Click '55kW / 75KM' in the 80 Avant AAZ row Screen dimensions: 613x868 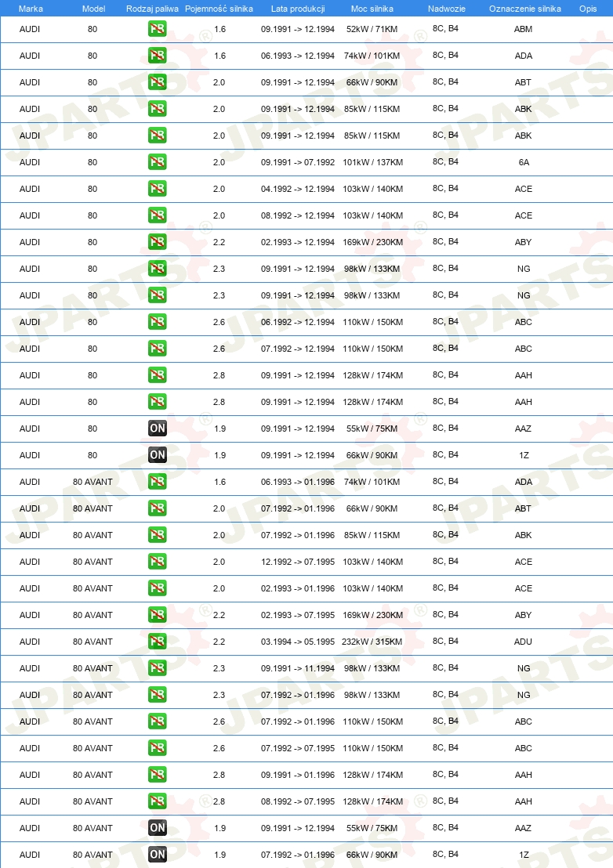coord(372,828)
